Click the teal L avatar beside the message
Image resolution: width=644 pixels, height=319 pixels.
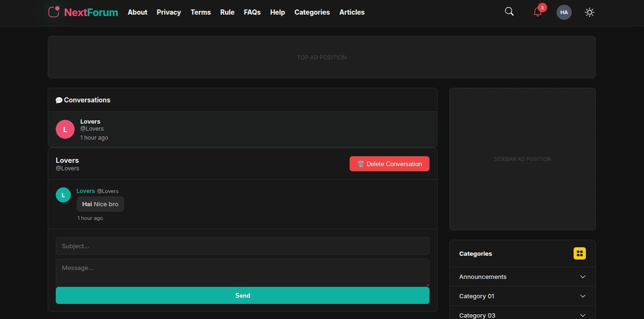(x=63, y=195)
